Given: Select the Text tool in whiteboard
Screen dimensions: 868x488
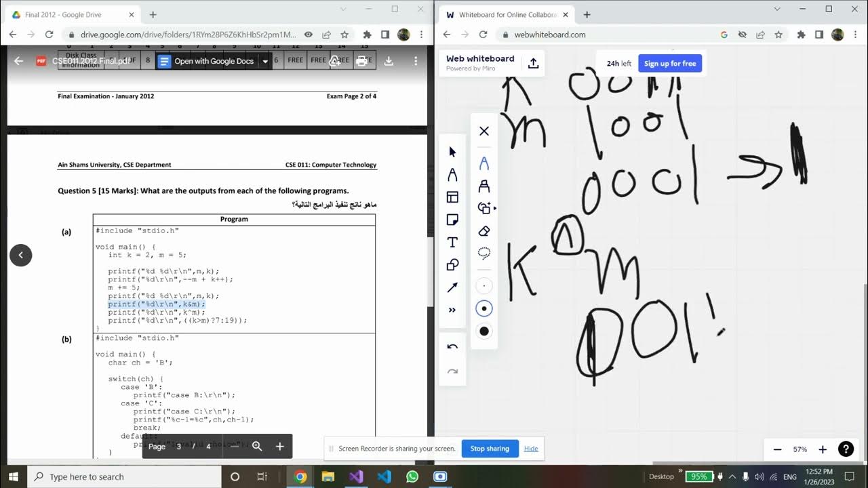Looking at the screenshot, I should click(x=452, y=243).
